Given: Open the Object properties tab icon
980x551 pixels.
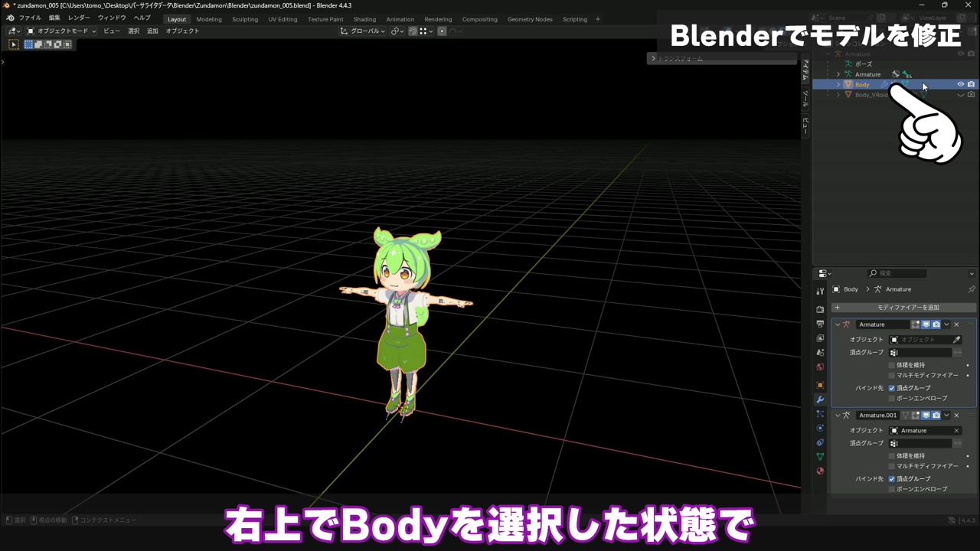Looking at the screenshot, I should [x=820, y=385].
